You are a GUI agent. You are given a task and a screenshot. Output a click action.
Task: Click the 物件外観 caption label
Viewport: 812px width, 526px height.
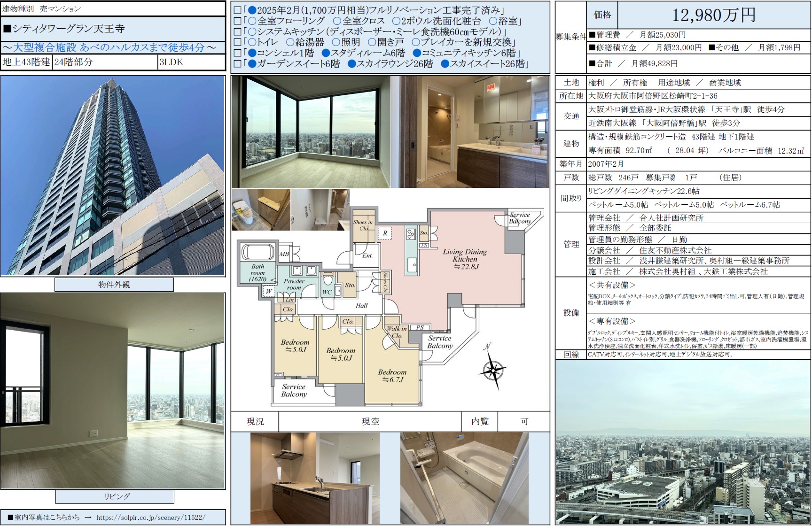[x=114, y=285]
